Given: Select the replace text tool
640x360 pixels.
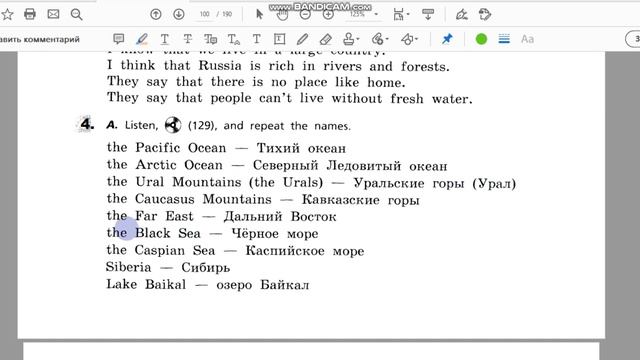Looking at the screenshot, I should (x=211, y=39).
